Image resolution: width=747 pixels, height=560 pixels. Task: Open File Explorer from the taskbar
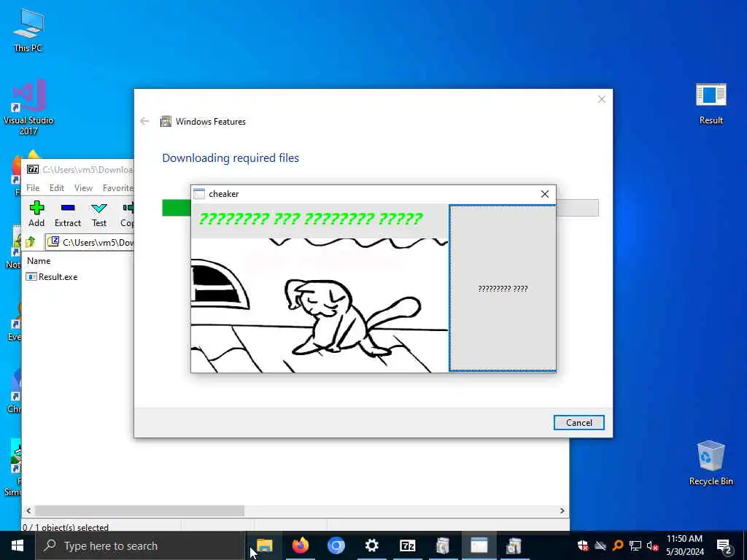tap(264, 545)
